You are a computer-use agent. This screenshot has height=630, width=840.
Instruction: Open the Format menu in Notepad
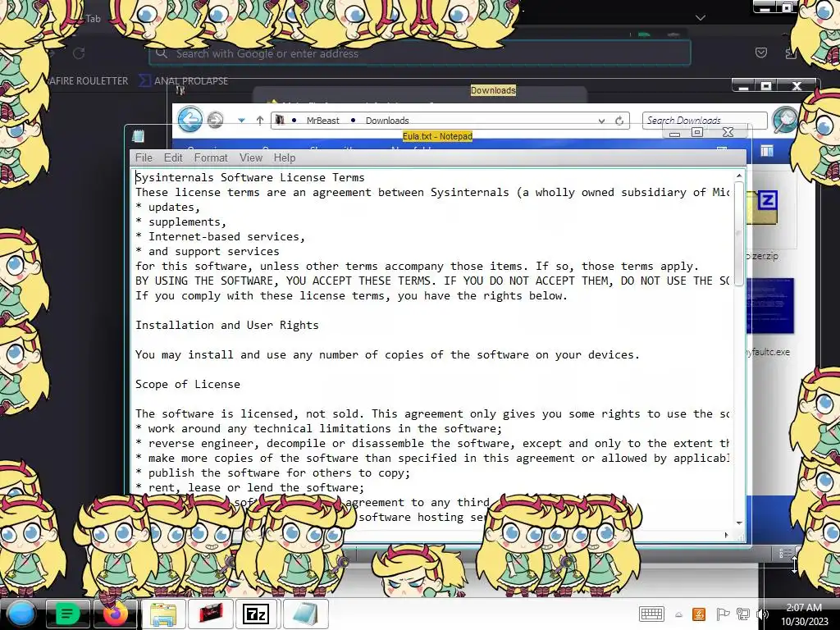(x=211, y=157)
